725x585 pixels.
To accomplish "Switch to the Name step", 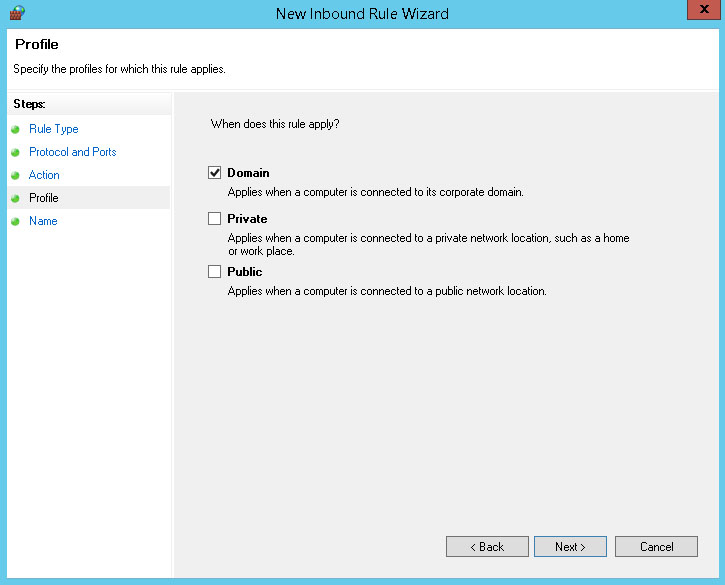I will 43,221.
